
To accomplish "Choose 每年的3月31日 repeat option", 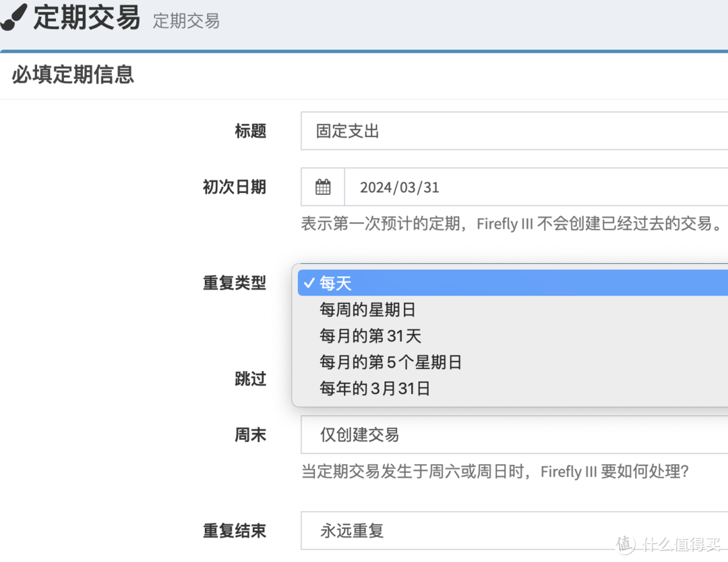I will pyautogui.click(x=374, y=389).
